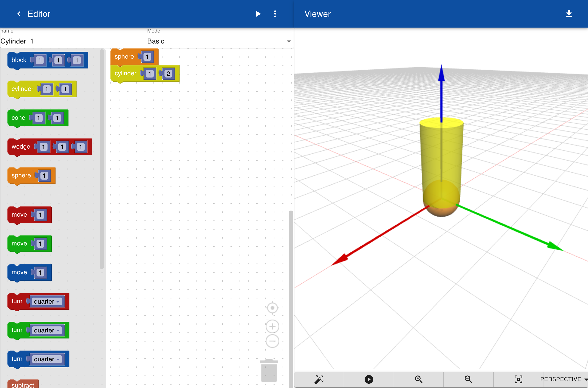Click the workspace sphere block label

pos(124,56)
